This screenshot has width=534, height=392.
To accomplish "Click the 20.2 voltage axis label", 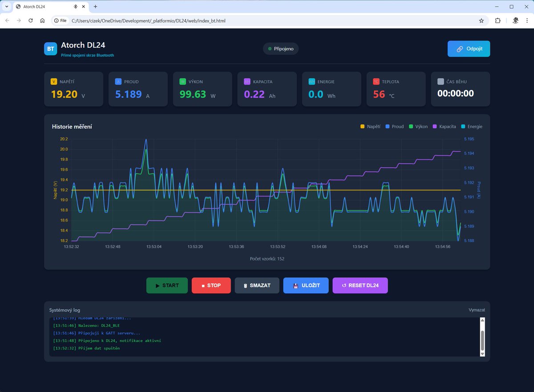I will pos(64,139).
